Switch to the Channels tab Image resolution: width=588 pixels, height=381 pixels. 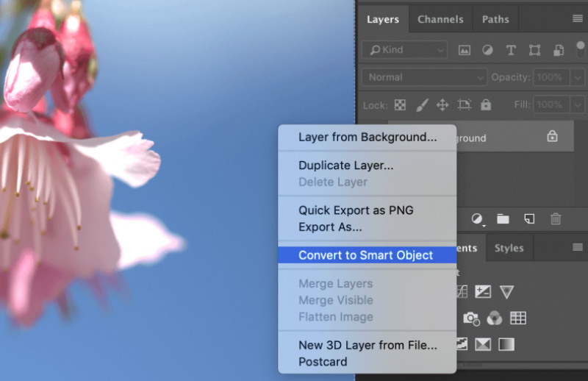pyautogui.click(x=440, y=19)
